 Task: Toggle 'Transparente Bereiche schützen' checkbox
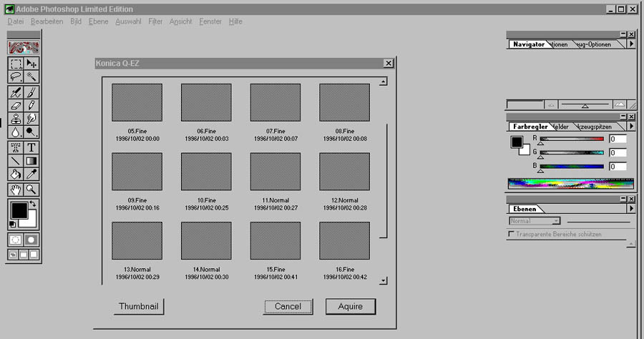pyautogui.click(x=512, y=234)
